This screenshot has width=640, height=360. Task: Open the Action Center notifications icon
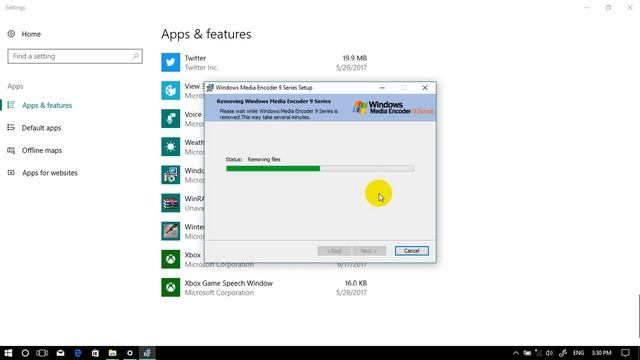tap(625, 353)
